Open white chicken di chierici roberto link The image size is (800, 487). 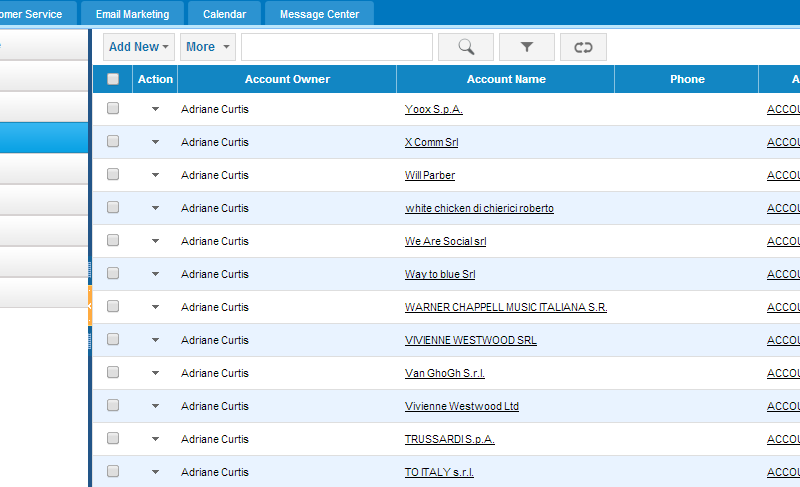pyautogui.click(x=480, y=208)
